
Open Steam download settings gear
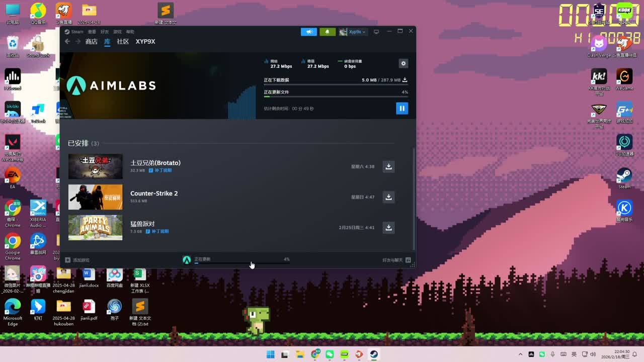(x=403, y=63)
